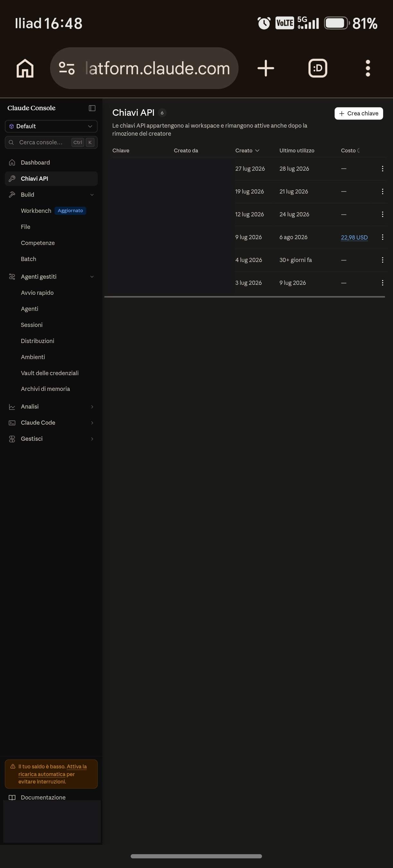This screenshot has width=393, height=868.
Task: Click the key count badge 6
Action: click(162, 113)
